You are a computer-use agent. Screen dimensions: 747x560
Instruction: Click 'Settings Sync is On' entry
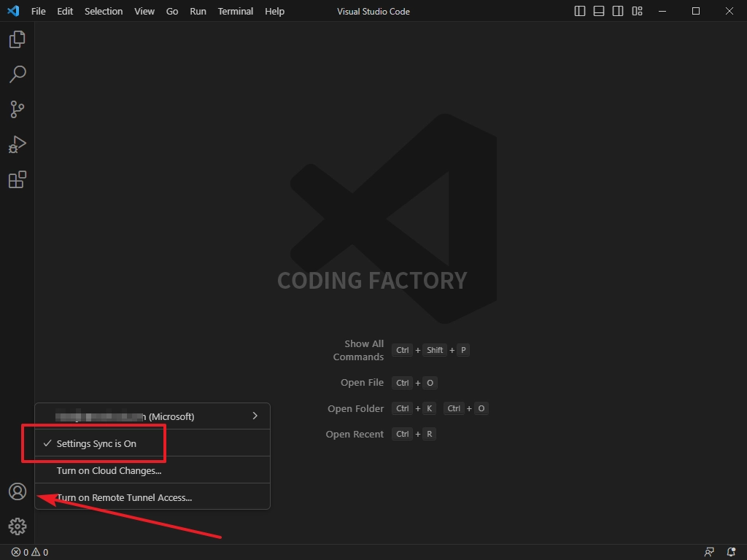point(152,443)
